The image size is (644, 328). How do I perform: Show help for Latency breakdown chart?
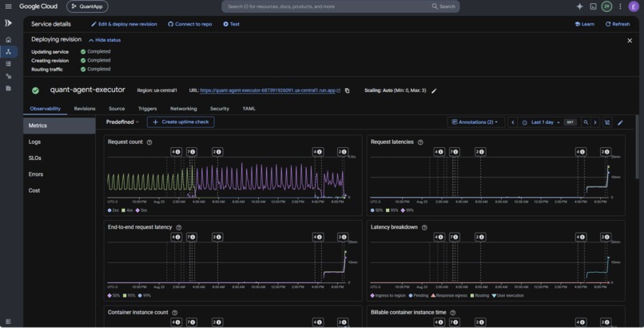pyautogui.click(x=424, y=227)
